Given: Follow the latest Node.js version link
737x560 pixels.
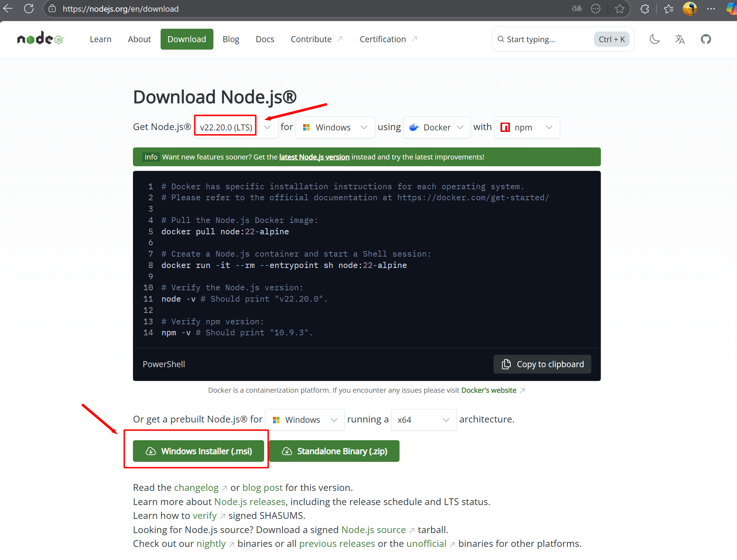Looking at the screenshot, I should point(314,157).
